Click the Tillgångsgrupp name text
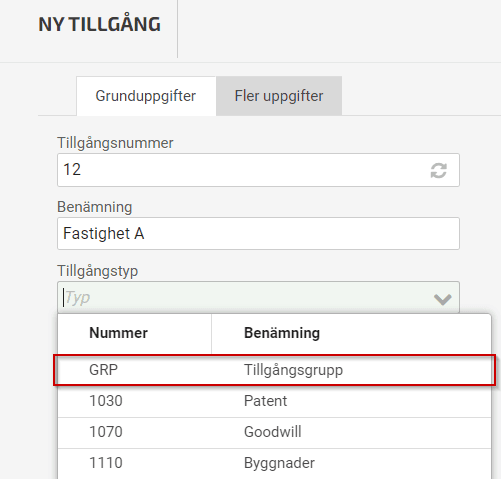 (x=293, y=370)
